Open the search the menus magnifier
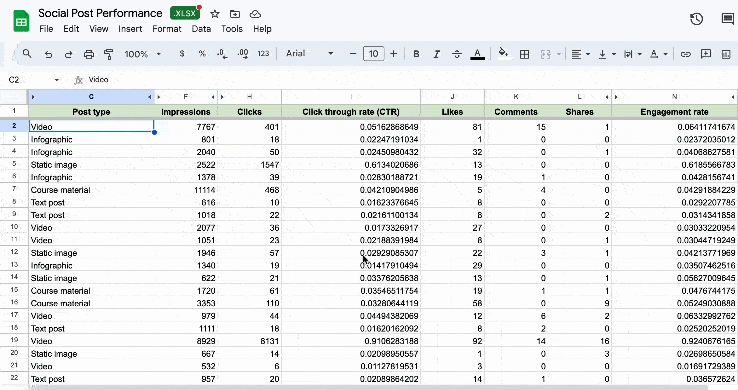This screenshot has width=738, height=390. coord(27,54)
